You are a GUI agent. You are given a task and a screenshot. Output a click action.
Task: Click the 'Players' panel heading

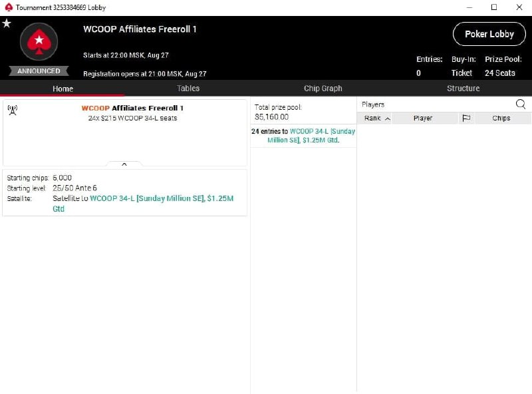pos(373,104)
